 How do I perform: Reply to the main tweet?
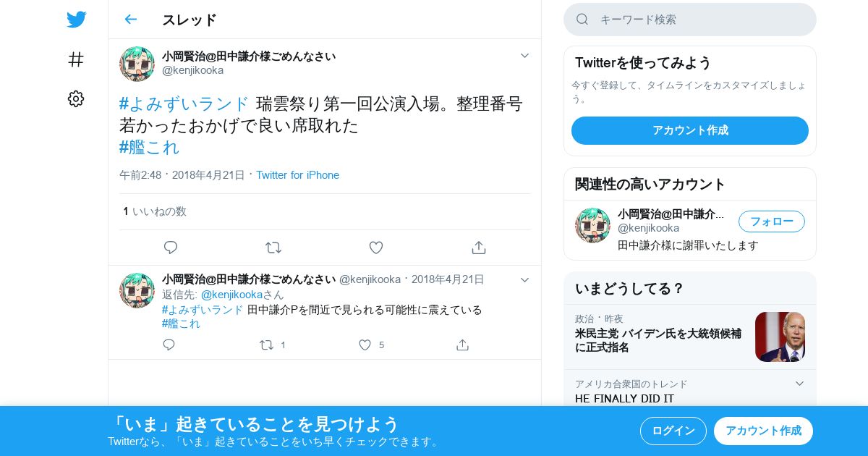pos(171,248)
